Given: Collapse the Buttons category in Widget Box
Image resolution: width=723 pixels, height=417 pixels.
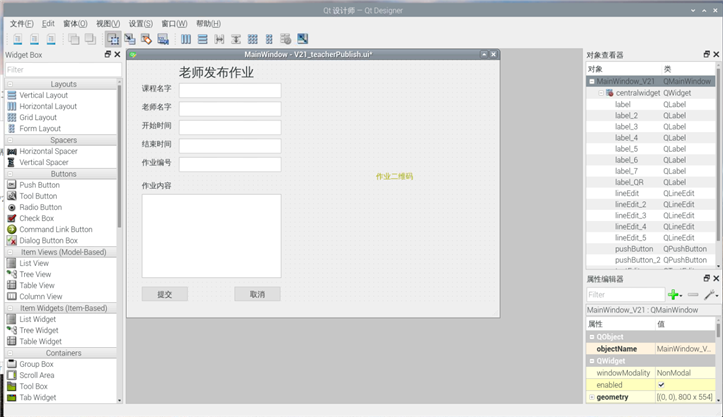Looking at the screenshot, I should pyautogui.click(x=10, y=174).
